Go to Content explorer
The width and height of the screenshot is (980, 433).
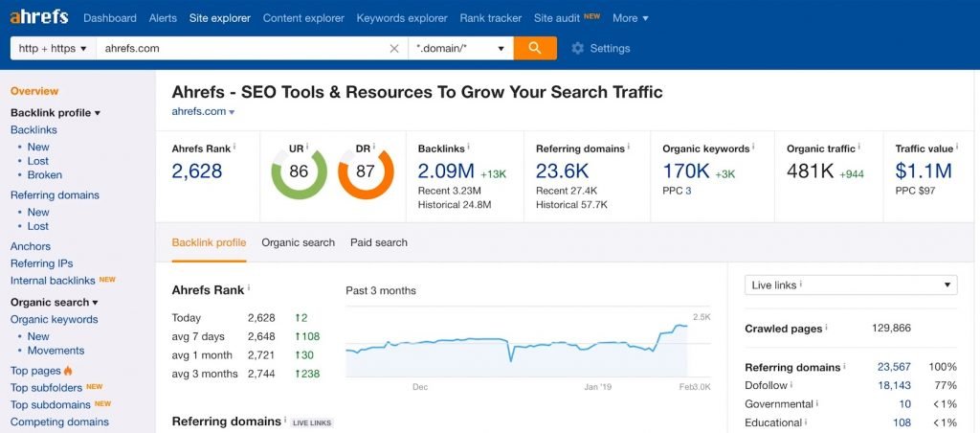click(303, 18)
